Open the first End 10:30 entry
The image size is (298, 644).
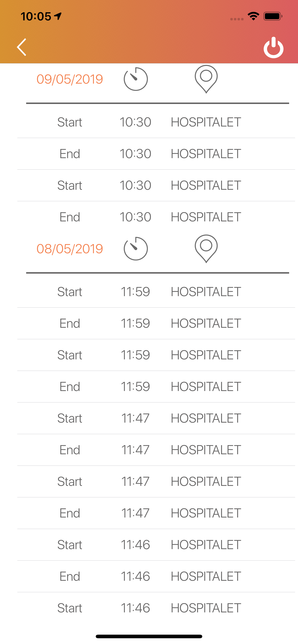156,154
